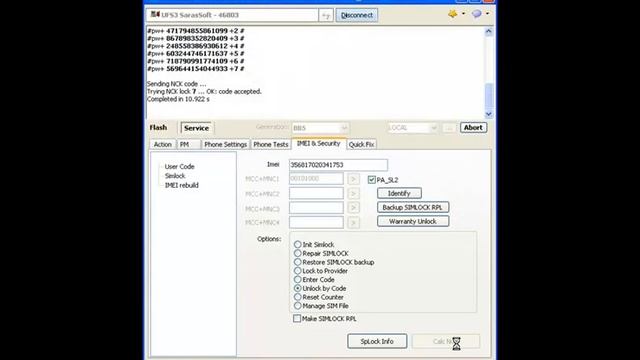Uncheck the PA_SL2 checkbox
The height and width of the screenshot is (360, 640).
click(371, 180)
